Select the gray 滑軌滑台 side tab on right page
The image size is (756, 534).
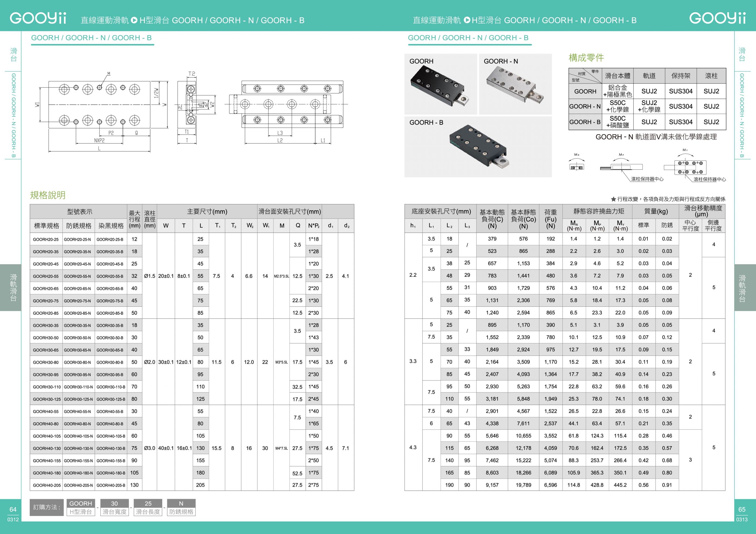(745, 288)
